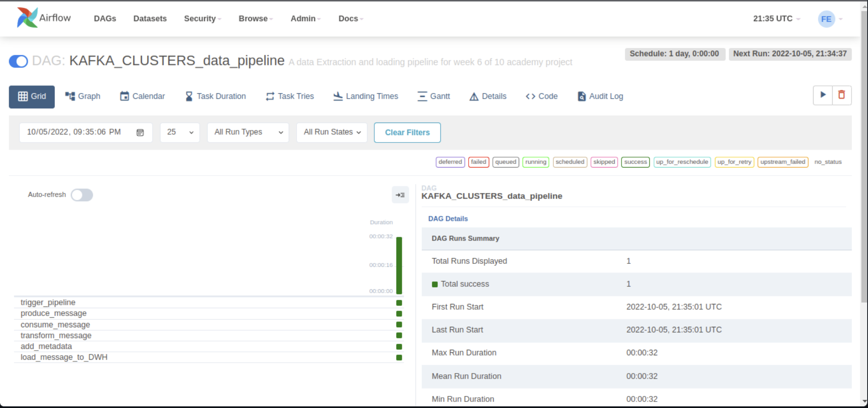This screenshot has height=408, width=868.
Task: Open the Gantt tab
Action: click(x=434, y=96)
